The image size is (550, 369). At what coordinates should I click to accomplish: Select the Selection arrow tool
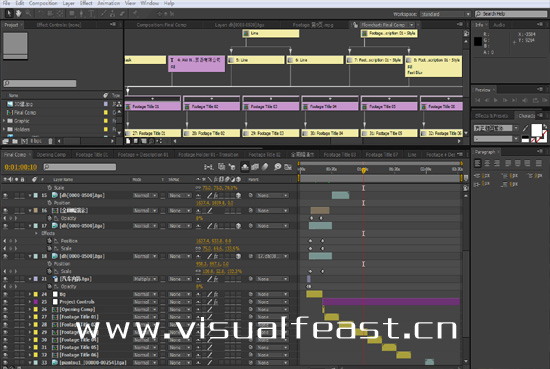coord(9,14)
